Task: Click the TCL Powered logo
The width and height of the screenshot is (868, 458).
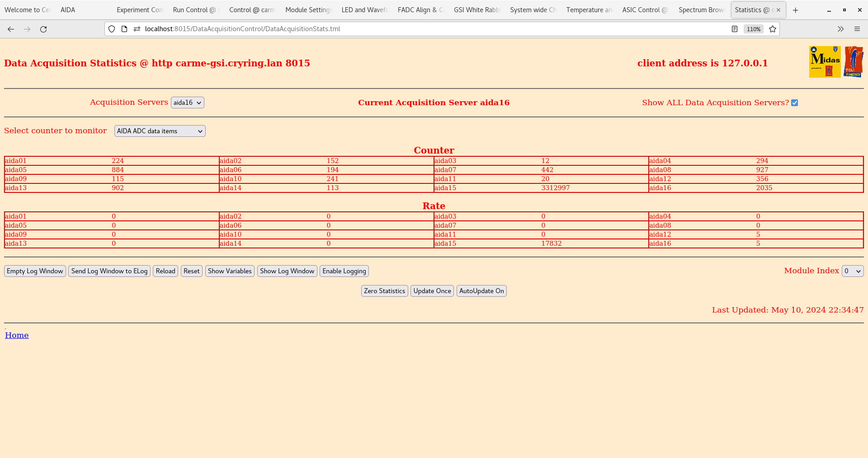Action: (853, 61)
